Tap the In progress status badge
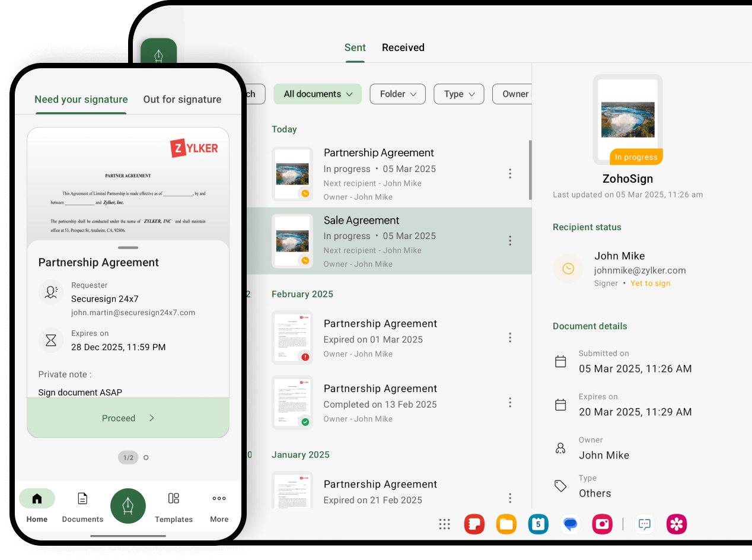The height and width of the screenshot is (560, 752). pyautogui.click(x=636, y=157)
